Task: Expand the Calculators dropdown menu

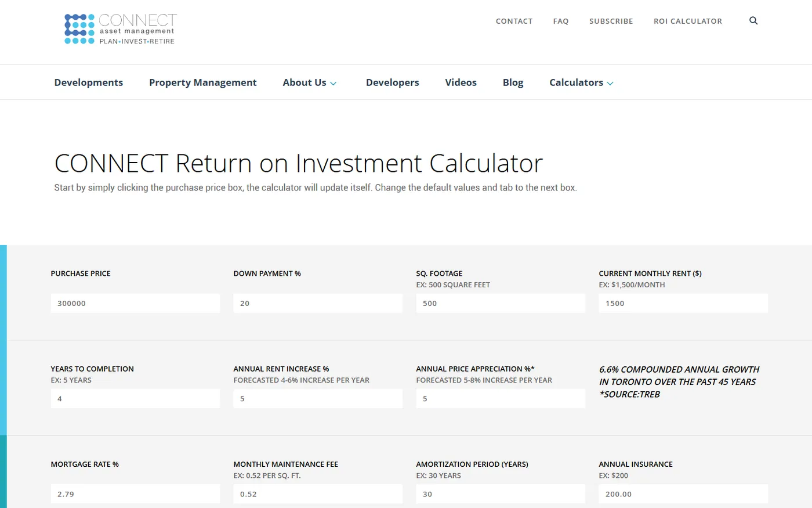Action: [581, 82]
